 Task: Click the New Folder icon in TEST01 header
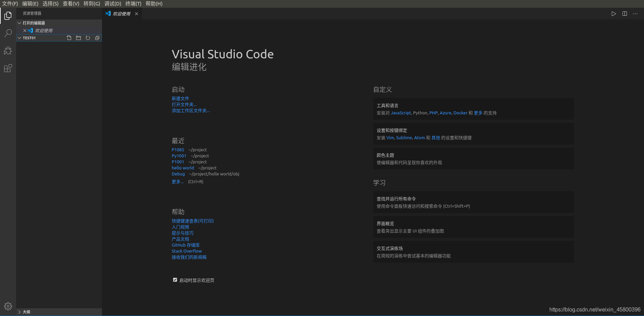coord(78,38)
